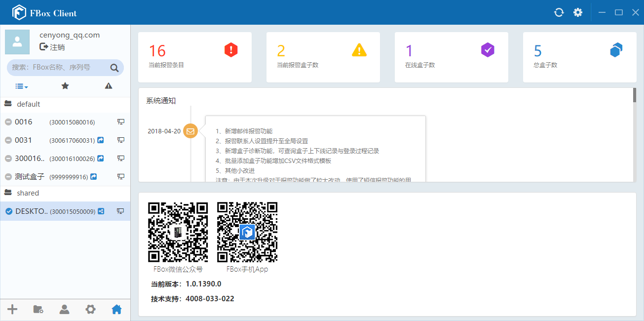Collapse the default folder group
Viewport: 644px width, 321px height.
(65, 104)
